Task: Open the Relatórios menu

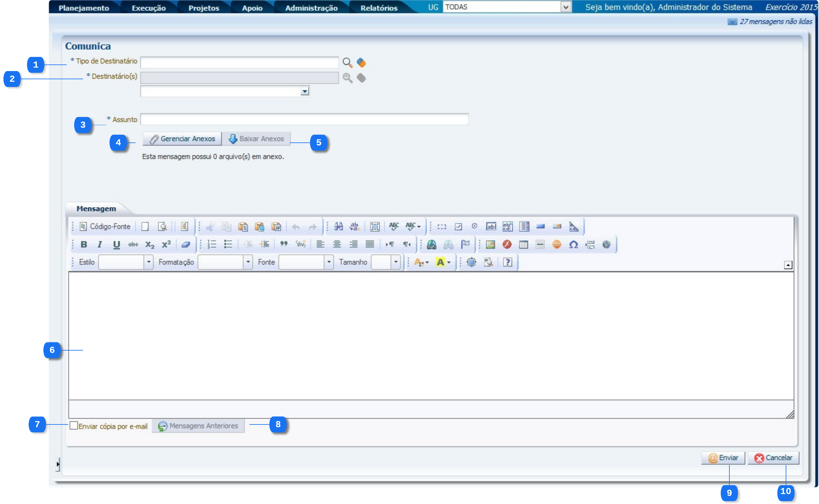Action: pyautogui.click(x=379, y=8)
